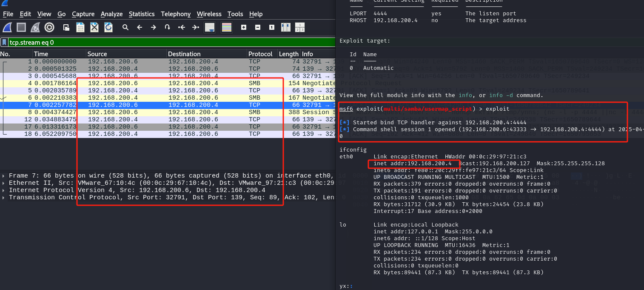Viewport: 644px width, 290px height.
Task: Sort packets by the Info column
Action: pos(318,54)
